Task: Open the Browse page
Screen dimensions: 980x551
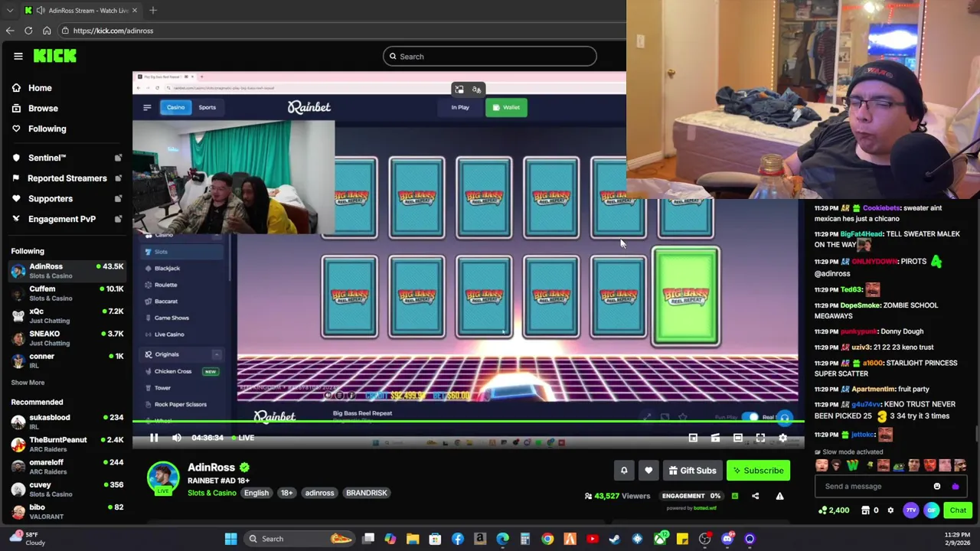Action: click(43, 108)
